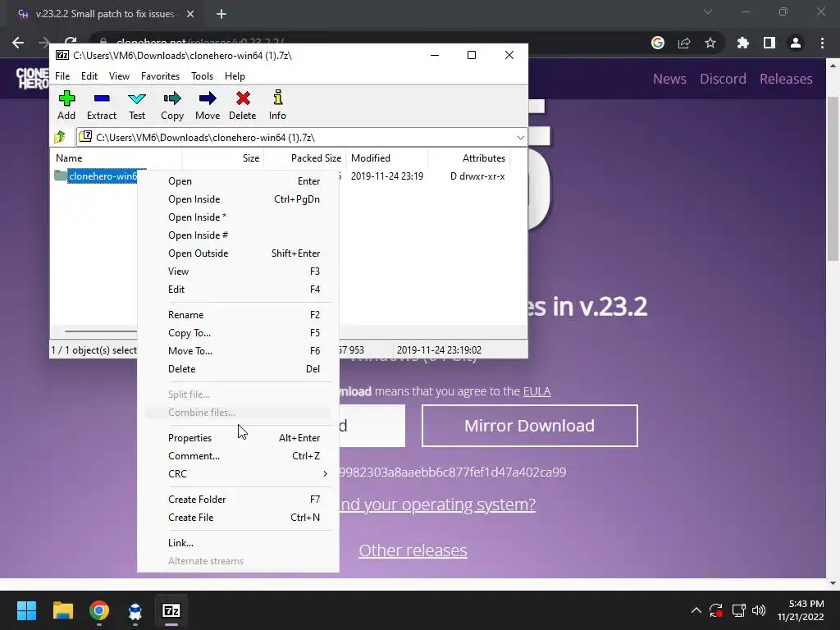Image resolution: width=840 pixels, height=630 pixels.
Task: Click the Extract toolbar icon
Action: click(x=101, y=105)
